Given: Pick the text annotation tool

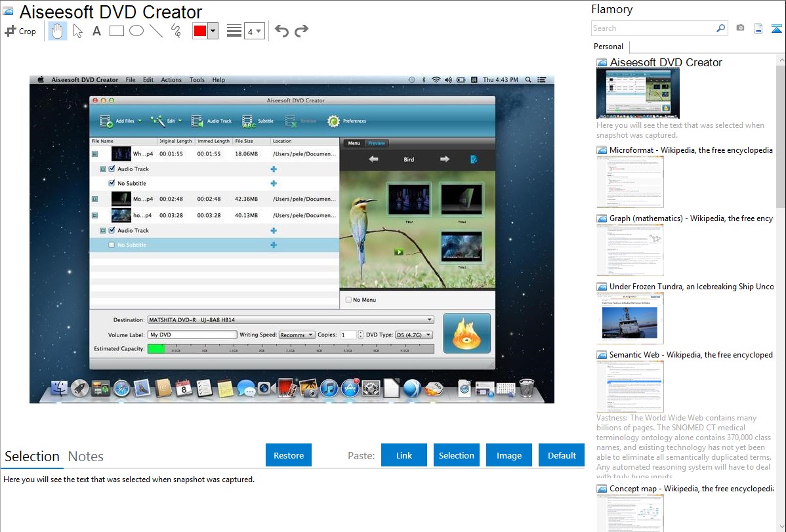Looking at the screenshot, I should pyautogui.click(x=96, y=31).
